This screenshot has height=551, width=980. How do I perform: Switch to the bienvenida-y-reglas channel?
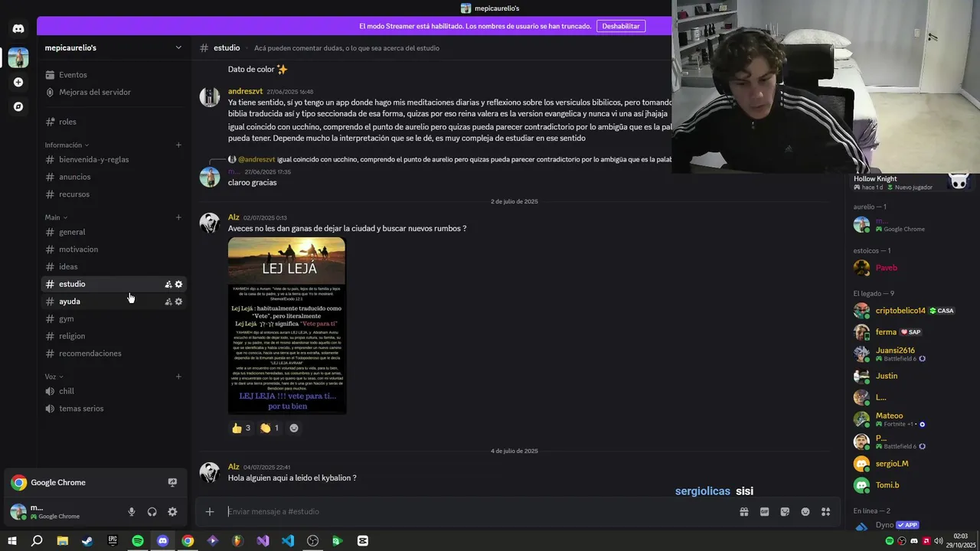[x=113, y=160]
